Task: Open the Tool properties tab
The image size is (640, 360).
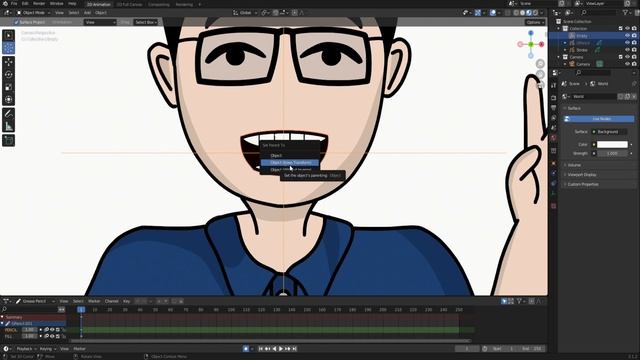Action: click(553, 85)
